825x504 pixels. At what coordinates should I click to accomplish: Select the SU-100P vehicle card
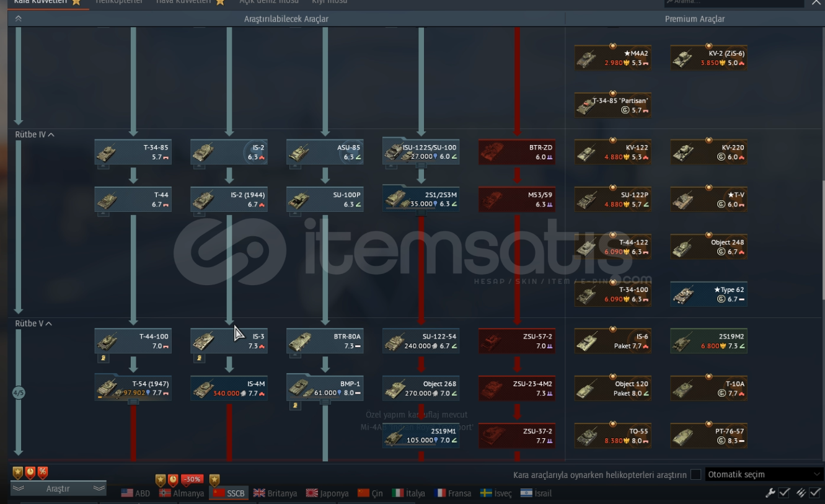pyautogui.click(x=325, y=199)
